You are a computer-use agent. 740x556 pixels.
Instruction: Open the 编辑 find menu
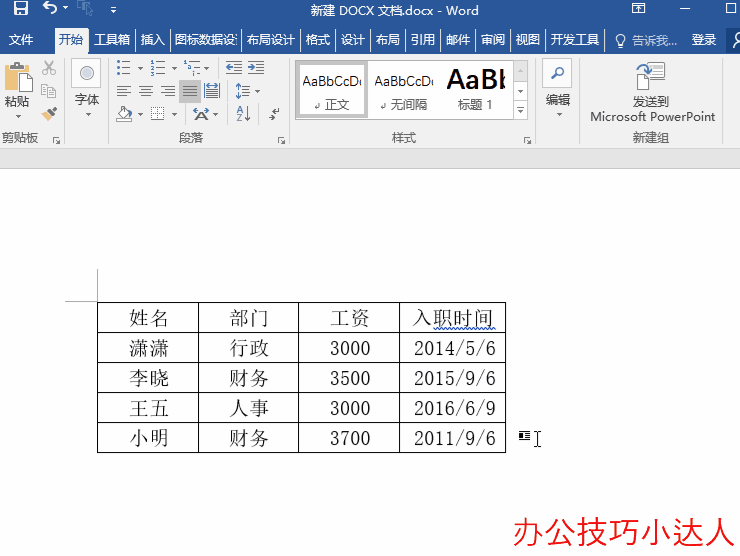coord(557,88)
